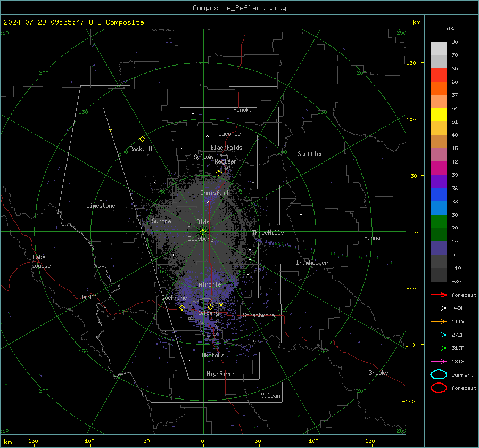The width and height of the screenshot is (479, 448).
Task: Click the yellow diamond marker above Calgary
Action: [210, 307]
